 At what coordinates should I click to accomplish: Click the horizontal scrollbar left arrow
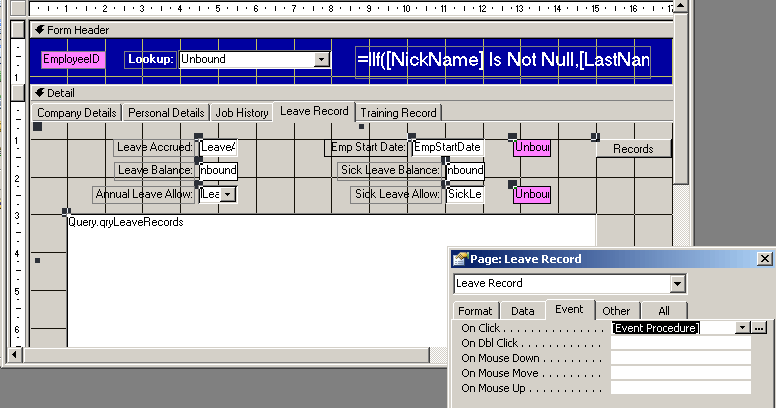pos(14,355)
